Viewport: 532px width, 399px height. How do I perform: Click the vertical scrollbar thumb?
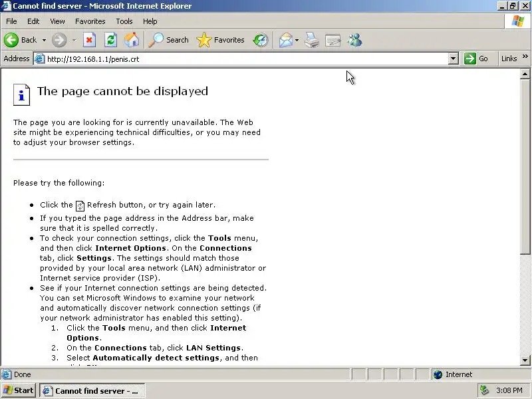pos(525,166)
